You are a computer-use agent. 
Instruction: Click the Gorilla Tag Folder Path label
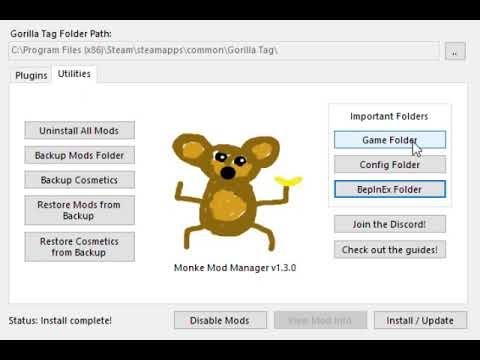click(61, 34)
